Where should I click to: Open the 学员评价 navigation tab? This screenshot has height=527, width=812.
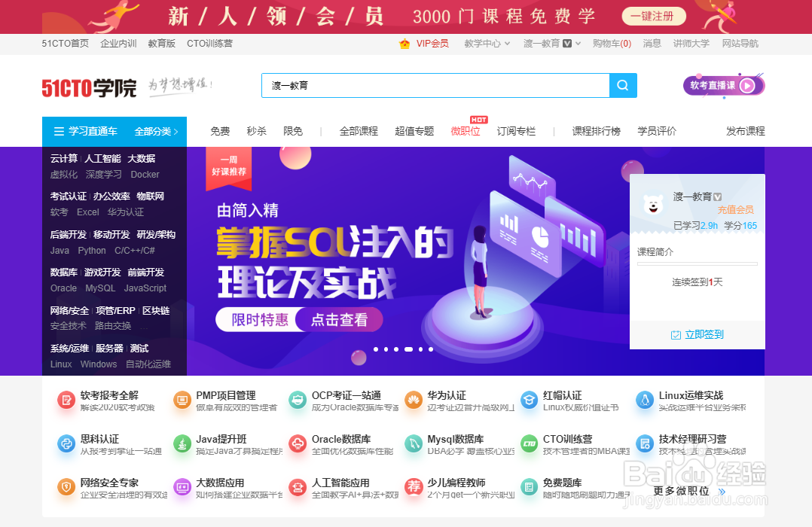pos(657,131)
